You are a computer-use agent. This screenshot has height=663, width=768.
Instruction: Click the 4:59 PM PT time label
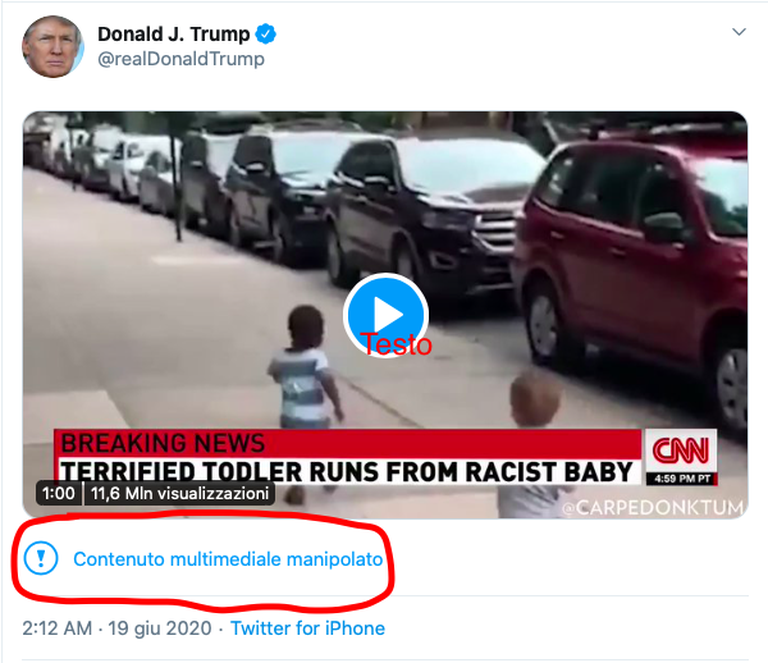[680, 478]
